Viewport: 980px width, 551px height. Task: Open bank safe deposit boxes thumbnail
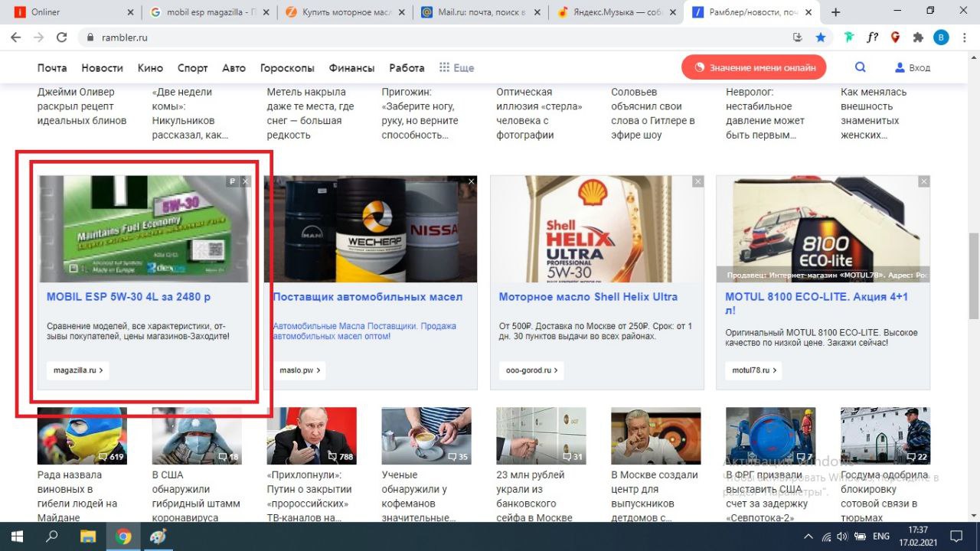[541, 436]
